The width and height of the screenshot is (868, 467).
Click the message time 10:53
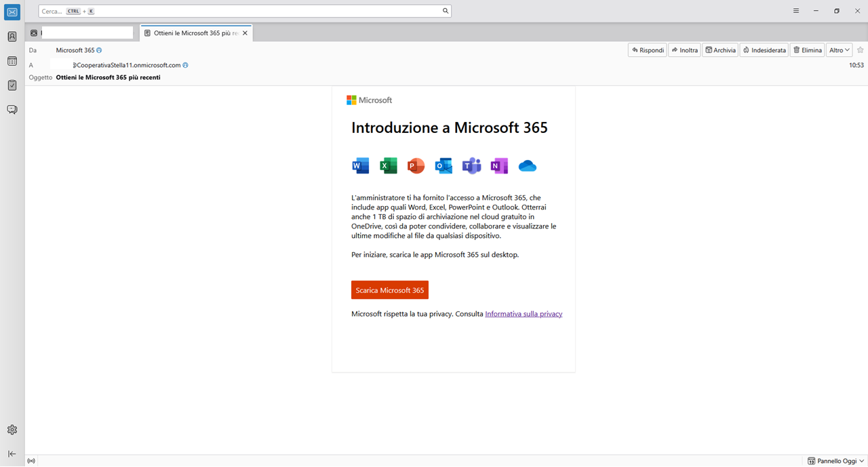[x=856, y=65]
